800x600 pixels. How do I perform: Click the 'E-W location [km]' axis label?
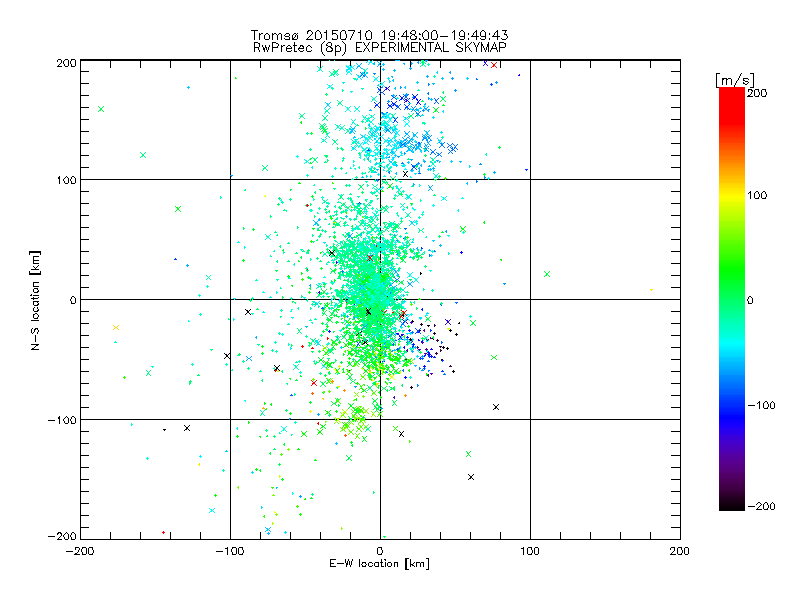coord(379,563)
